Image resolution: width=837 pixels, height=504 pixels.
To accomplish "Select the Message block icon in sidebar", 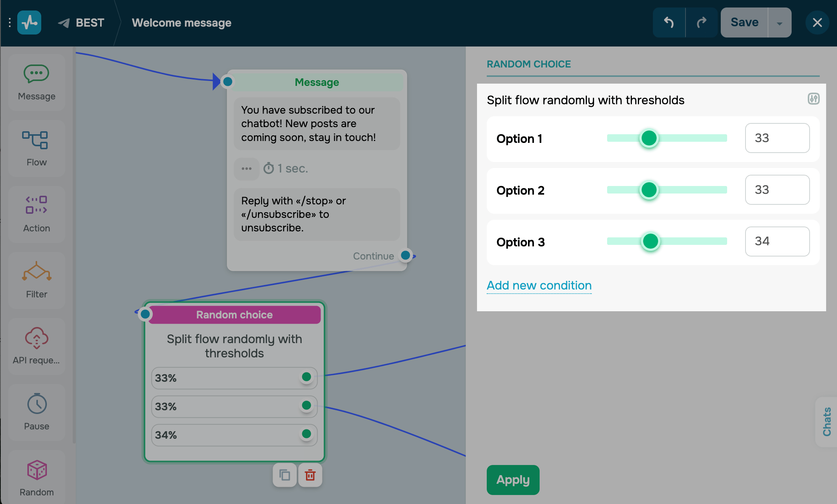I will 36,74.
